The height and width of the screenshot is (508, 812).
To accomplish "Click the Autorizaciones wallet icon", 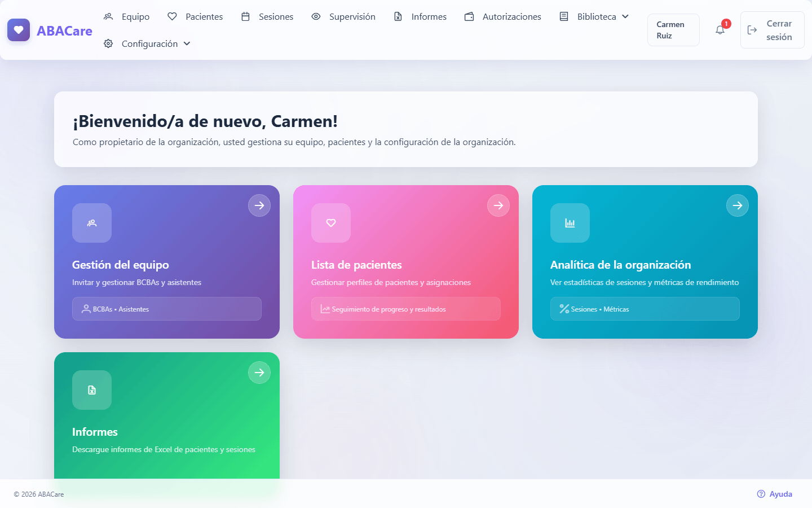I will [469, 16].
